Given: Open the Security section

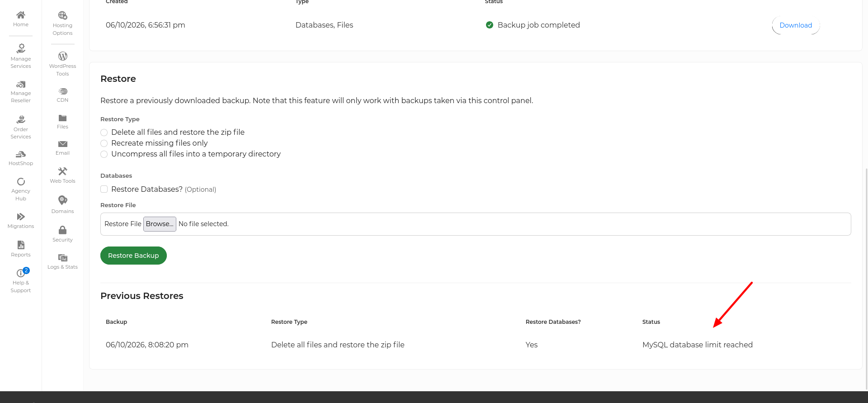Looking at the screenshot, I should 62,234.
